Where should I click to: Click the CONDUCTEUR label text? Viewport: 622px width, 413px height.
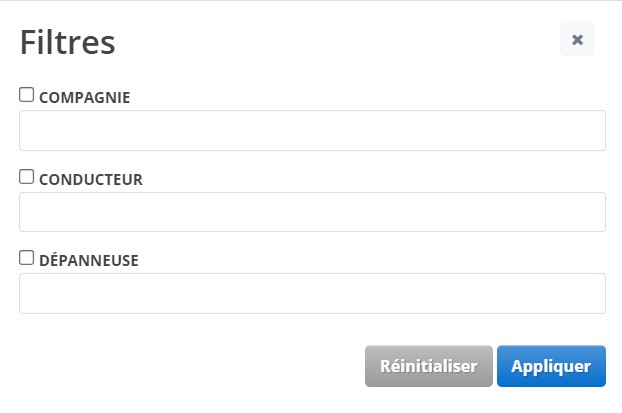coord(90,180)
